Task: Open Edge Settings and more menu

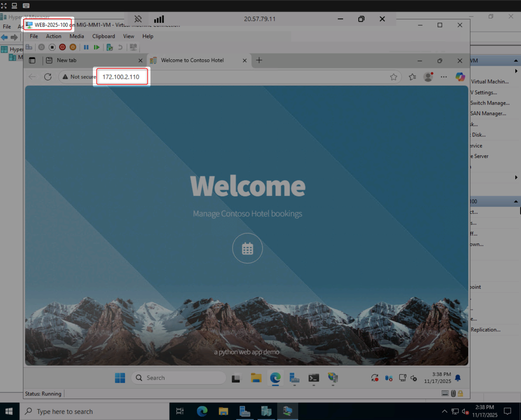Action: [x=444, y=77]
